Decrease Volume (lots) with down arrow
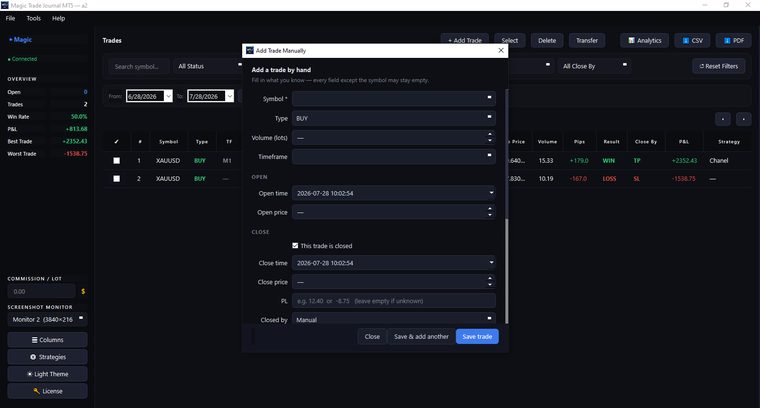The image size is (760, 408). coord(490,141)
